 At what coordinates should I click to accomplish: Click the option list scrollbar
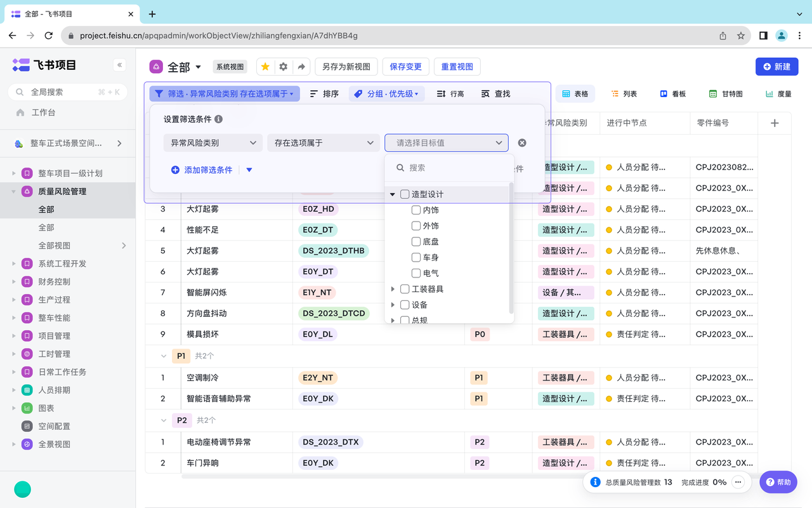point(511,248)
